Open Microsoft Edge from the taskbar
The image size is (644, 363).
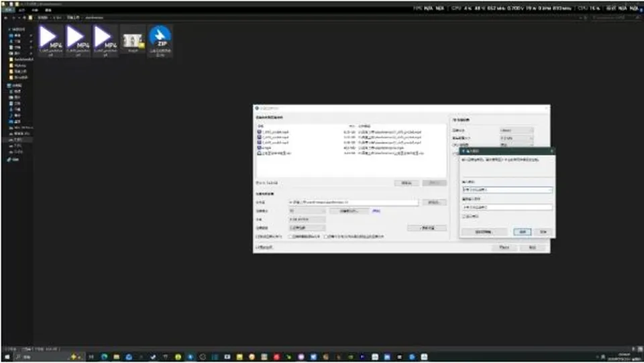[x=104, y=357]
